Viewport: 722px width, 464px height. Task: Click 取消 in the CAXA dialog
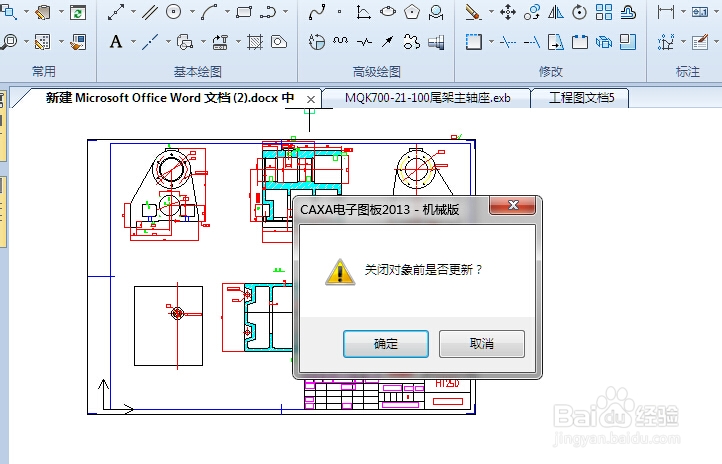[482, 344]
